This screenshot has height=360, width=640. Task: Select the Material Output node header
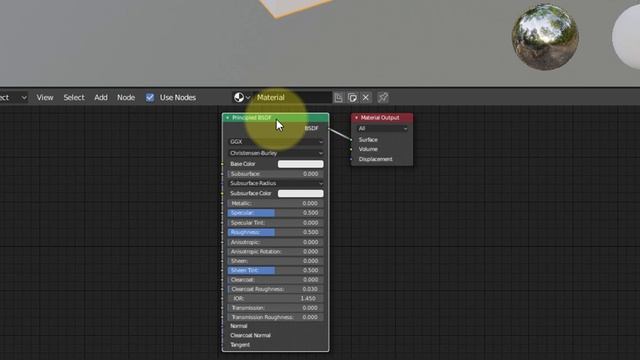(382, 118)
